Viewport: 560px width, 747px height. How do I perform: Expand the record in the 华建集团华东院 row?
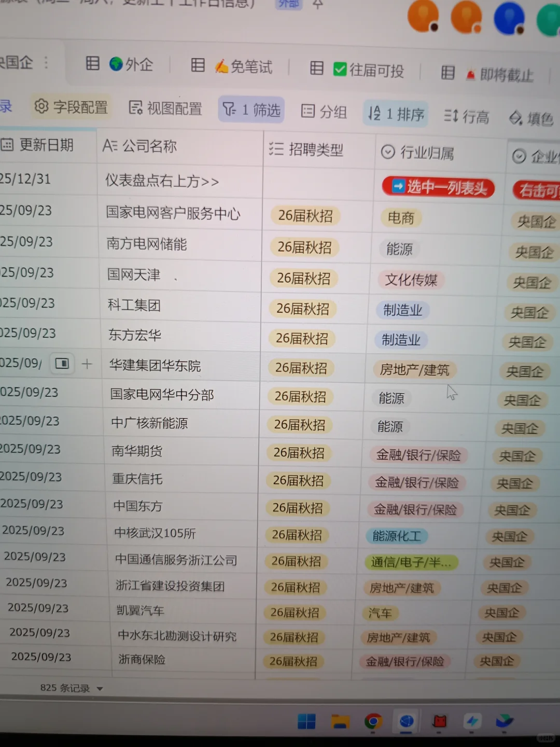pyautogui.click(x=62, y=364)
